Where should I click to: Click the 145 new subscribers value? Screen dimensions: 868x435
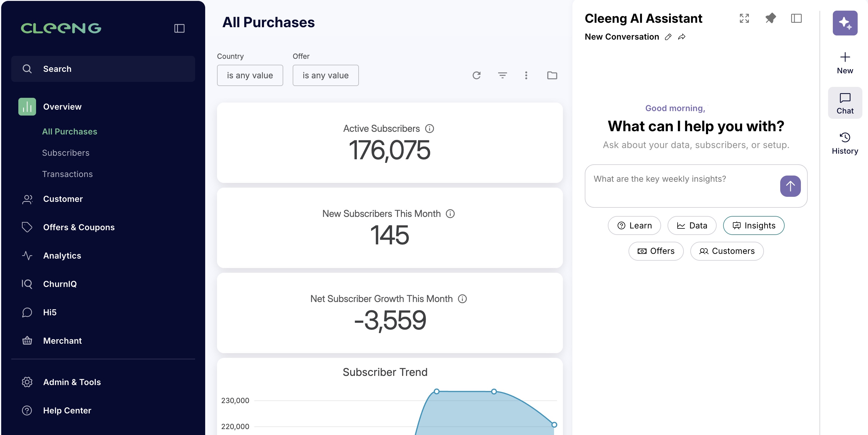(390, 235)
